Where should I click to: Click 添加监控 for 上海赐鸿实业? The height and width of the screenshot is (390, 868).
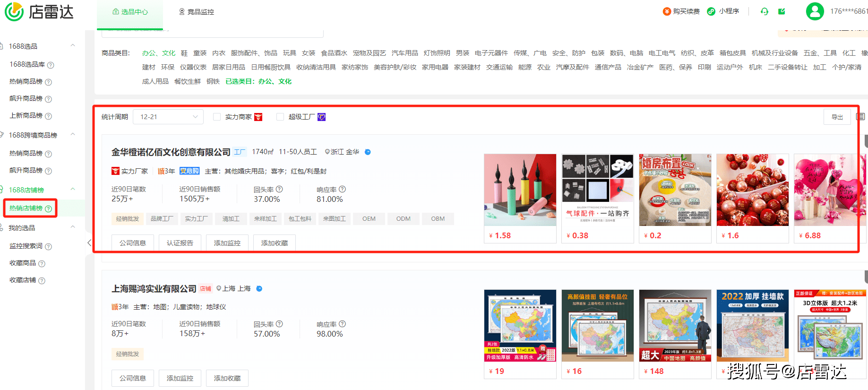(x=180, y=378)
